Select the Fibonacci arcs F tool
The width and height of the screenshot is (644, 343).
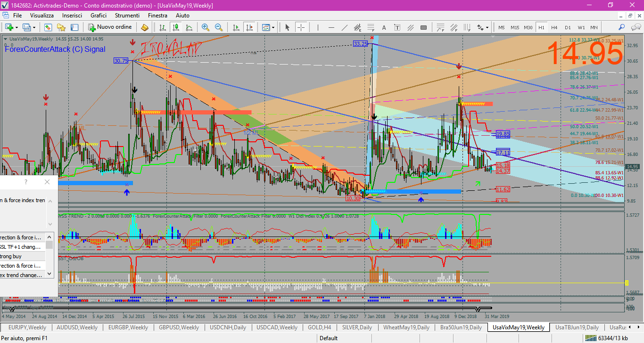point(440,27)
